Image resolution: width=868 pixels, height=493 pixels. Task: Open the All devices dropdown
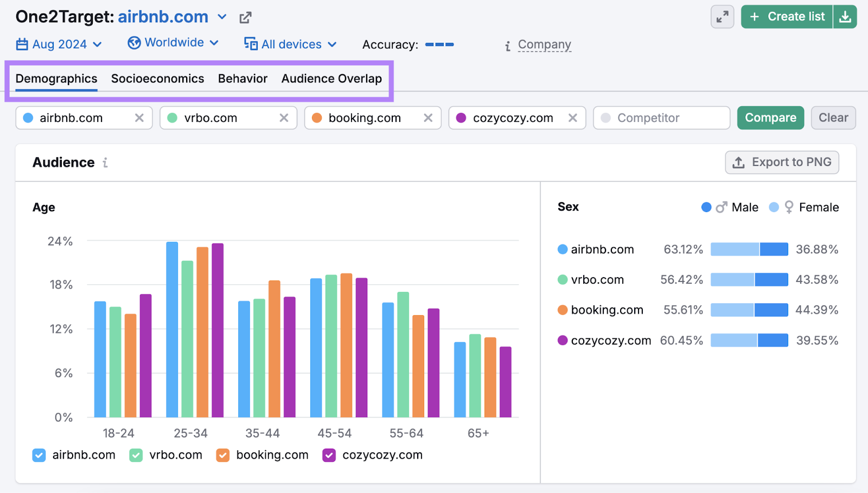coord(291,44)
